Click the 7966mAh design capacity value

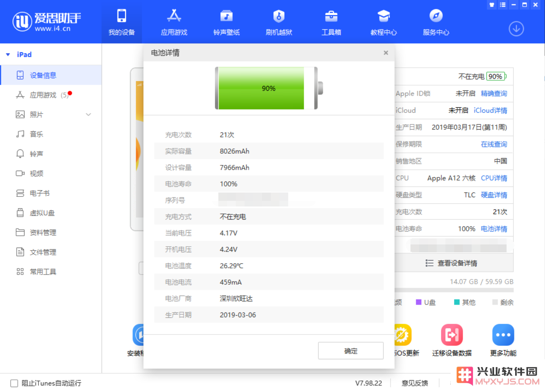235,168
